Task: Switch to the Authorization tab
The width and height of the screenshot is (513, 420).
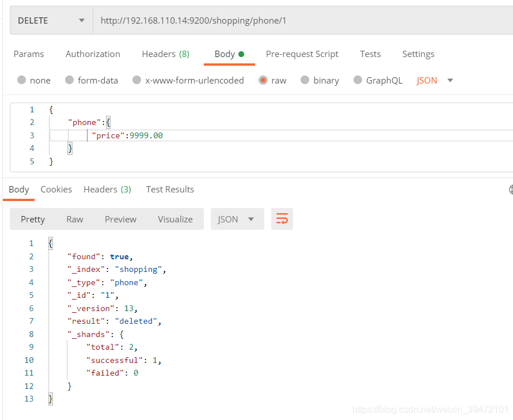Action: point(93,54)
